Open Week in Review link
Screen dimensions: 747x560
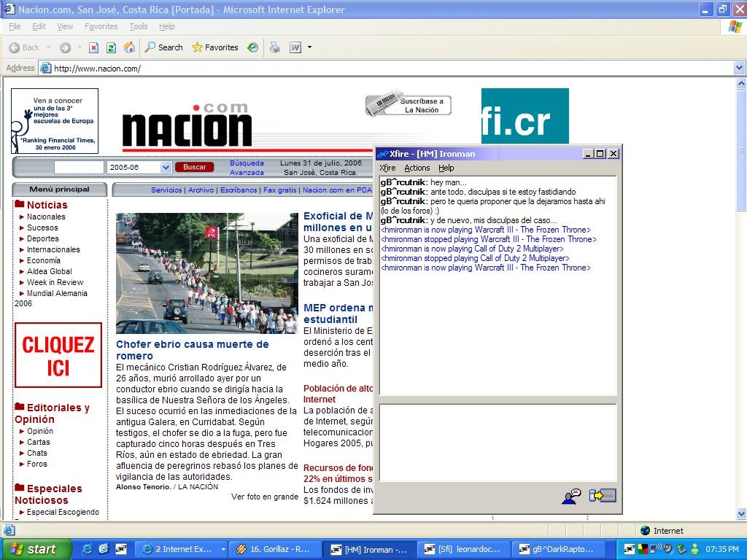[55, 282]
